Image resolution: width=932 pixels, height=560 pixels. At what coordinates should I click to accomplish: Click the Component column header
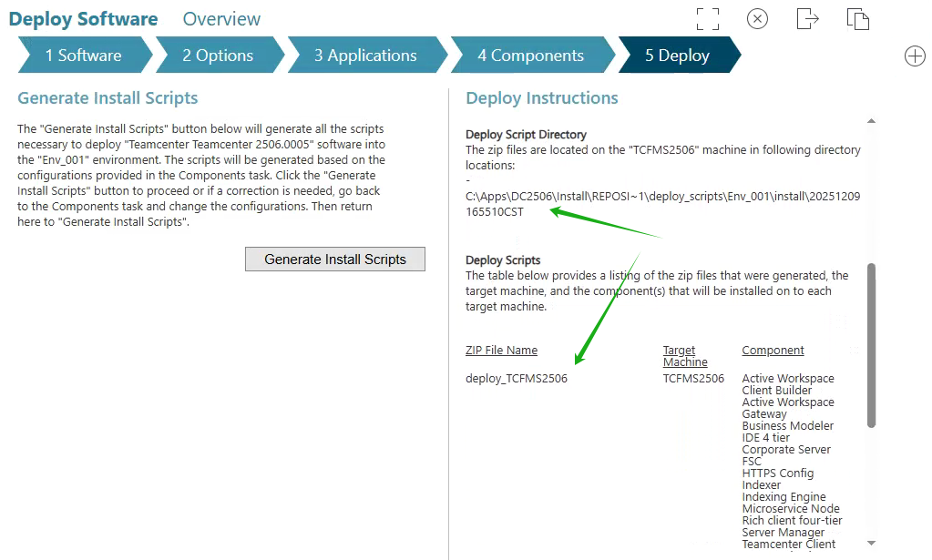pyautogui.click(x=773, y=351)
